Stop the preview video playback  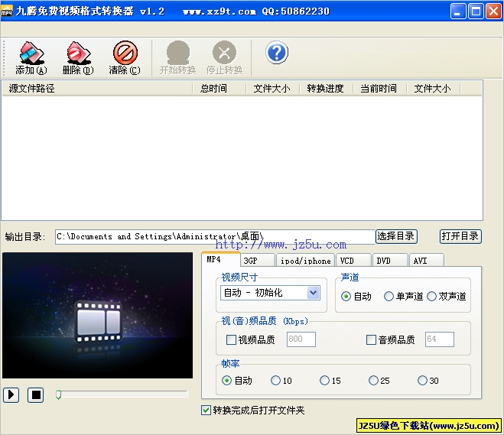(x=36, y=394)
